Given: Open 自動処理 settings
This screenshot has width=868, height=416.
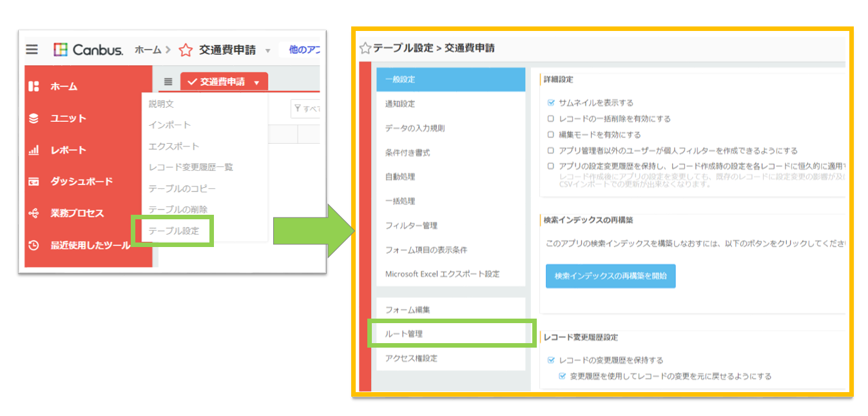Looking at the screenshot, I should pos(451,177).
